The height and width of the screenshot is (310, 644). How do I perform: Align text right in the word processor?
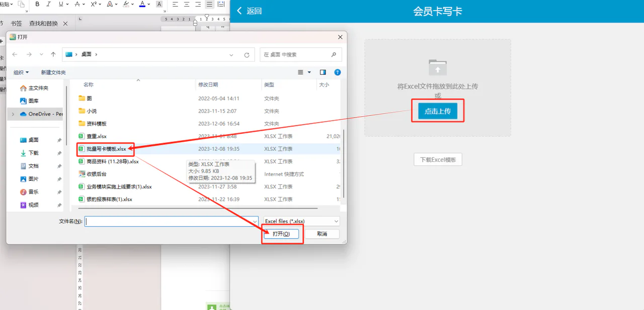click(x=198, y=4)
